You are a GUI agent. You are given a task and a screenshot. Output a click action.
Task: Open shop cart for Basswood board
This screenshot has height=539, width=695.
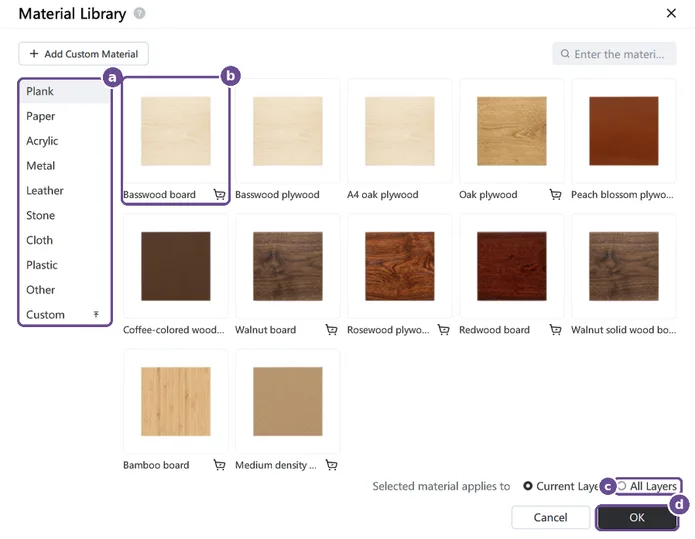click(x=219, y=195)
